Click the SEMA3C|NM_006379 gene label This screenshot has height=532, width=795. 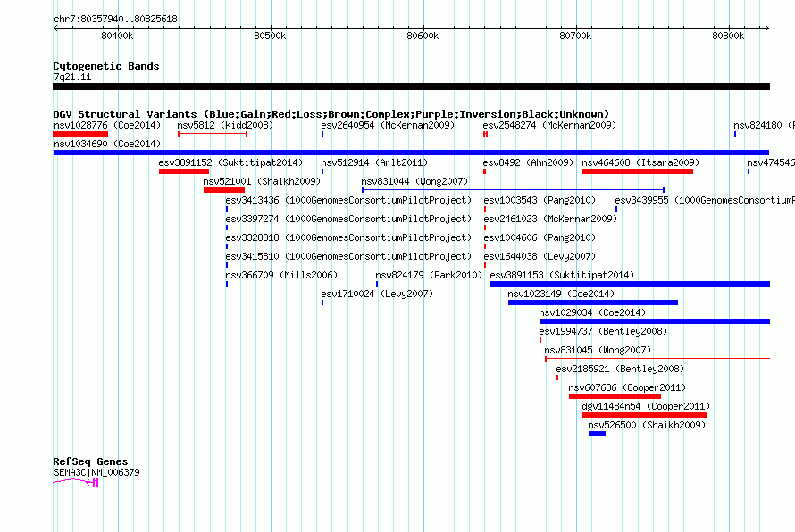point(96,472)
